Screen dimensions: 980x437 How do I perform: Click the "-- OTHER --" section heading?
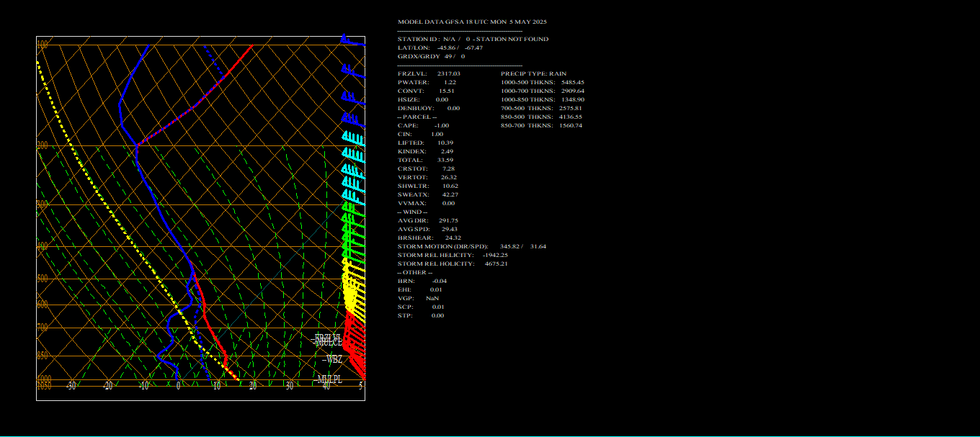click(x=414, y=272)
